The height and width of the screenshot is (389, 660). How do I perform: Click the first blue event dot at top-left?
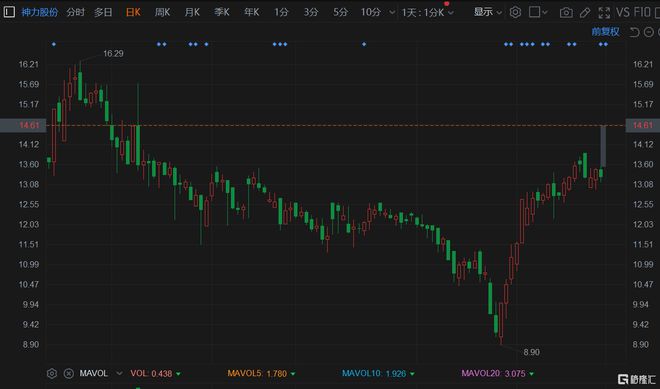(x=53, y=44)
